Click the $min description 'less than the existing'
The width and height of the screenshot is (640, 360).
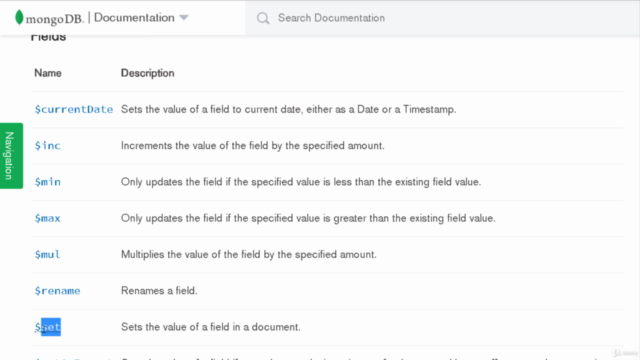pos(301,182)
